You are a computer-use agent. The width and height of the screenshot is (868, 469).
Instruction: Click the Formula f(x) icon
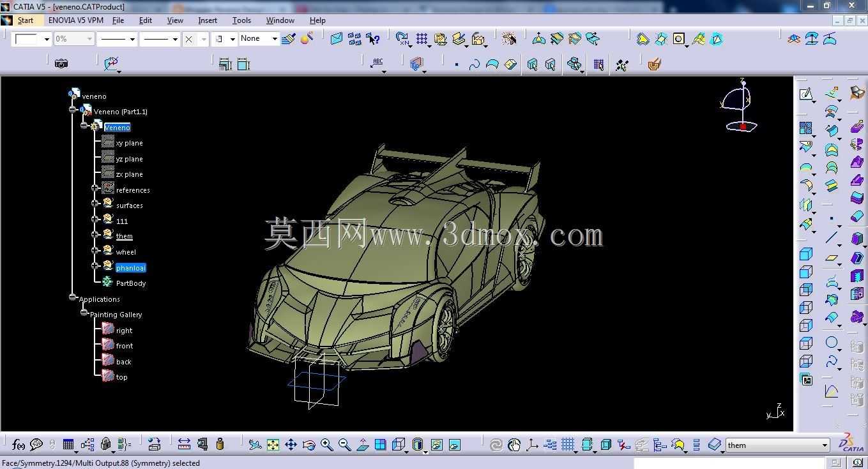point(19,445)
